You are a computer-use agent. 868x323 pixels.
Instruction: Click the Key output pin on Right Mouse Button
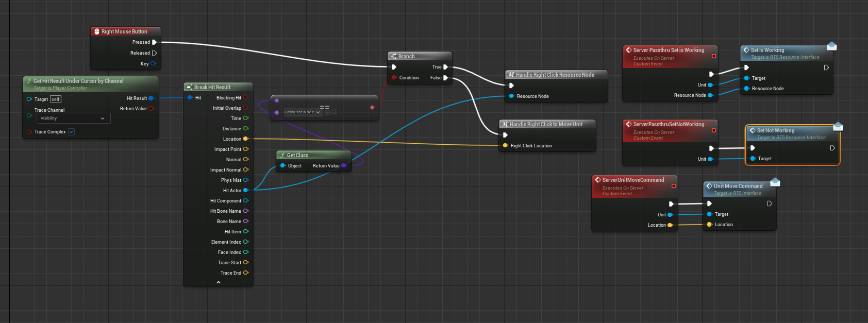[153, 64]
